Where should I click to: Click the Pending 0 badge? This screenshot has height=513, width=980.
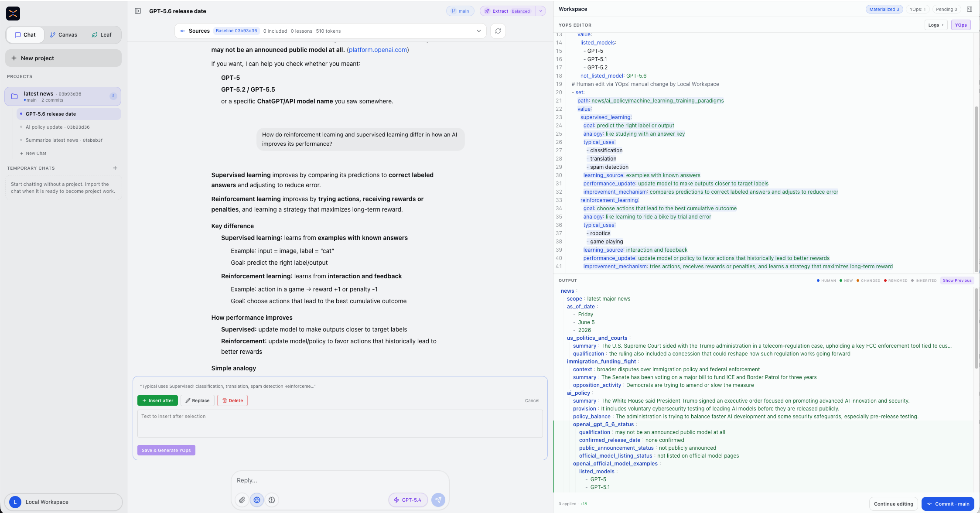946,9
